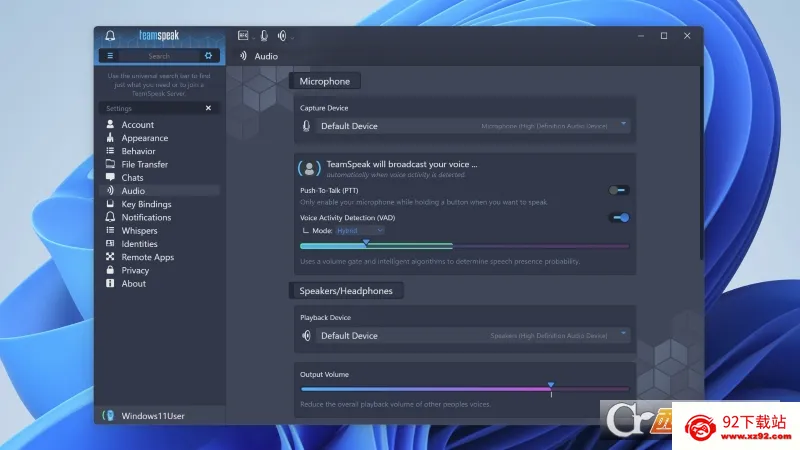The image size is (800, 450).
Task: Click the speaker icon in the top toolbar
Action: tap(282, 35)
